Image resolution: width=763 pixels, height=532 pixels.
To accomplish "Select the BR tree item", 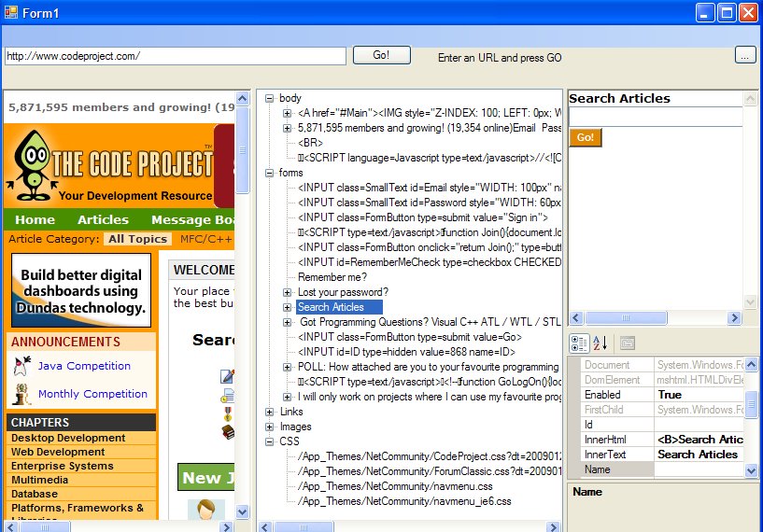I will point(310,143).
